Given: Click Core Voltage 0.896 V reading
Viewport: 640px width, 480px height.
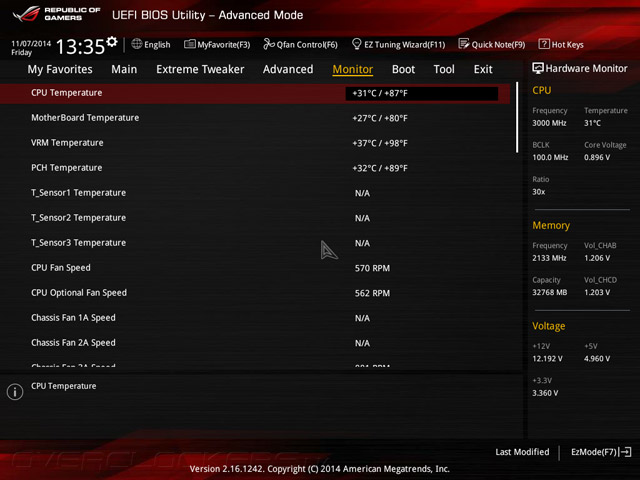Looking at the screenshot, I should (x=597, y=157).
